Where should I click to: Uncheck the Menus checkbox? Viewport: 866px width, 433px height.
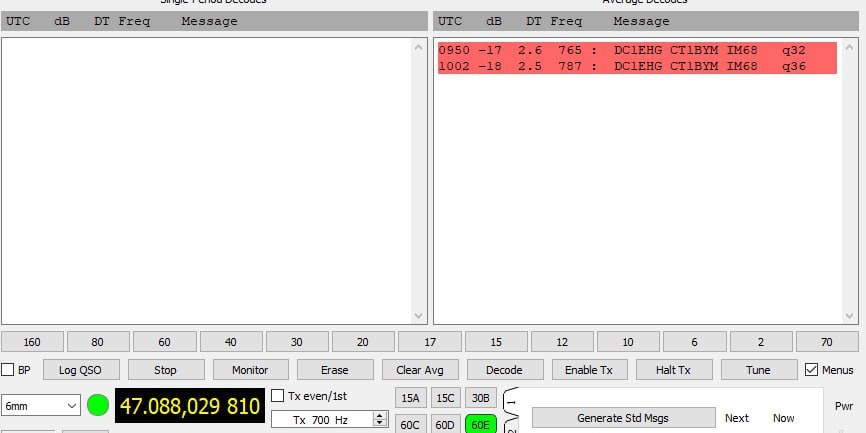click(x=811, y=370)
